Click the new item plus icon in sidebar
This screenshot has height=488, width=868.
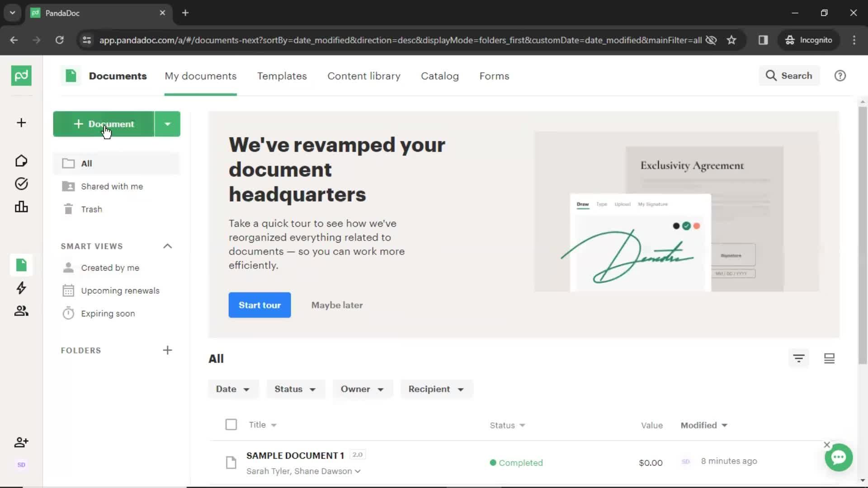pos(21,123)
